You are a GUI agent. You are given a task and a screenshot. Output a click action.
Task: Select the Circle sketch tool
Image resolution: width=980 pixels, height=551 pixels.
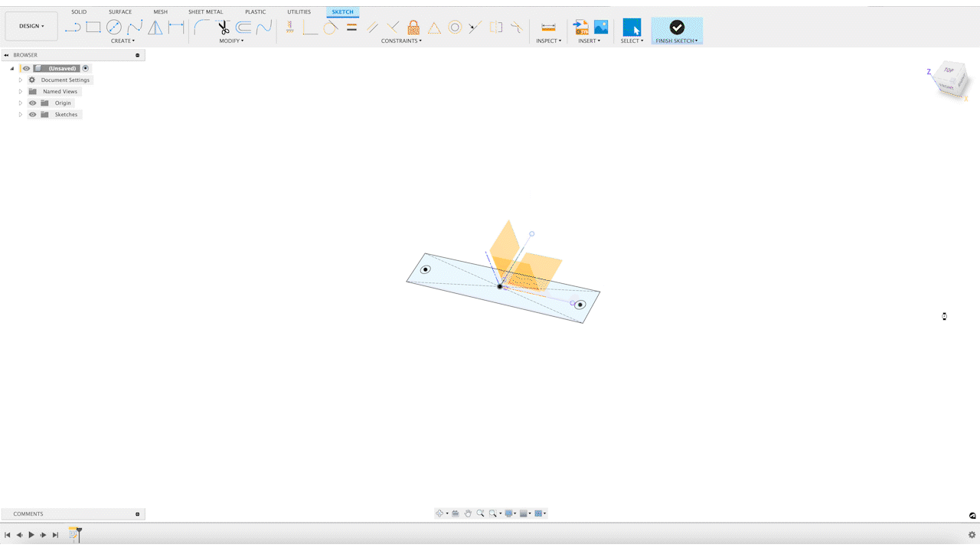click(x=114, y=28)
